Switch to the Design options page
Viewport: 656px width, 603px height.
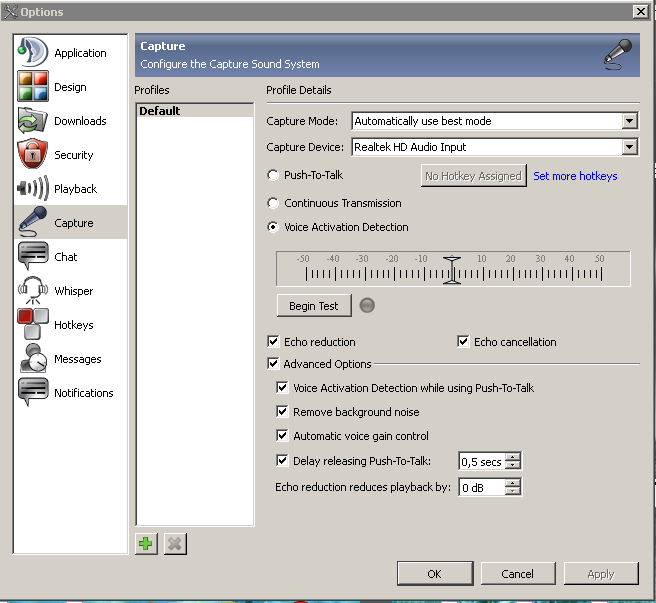coord(70,87)
